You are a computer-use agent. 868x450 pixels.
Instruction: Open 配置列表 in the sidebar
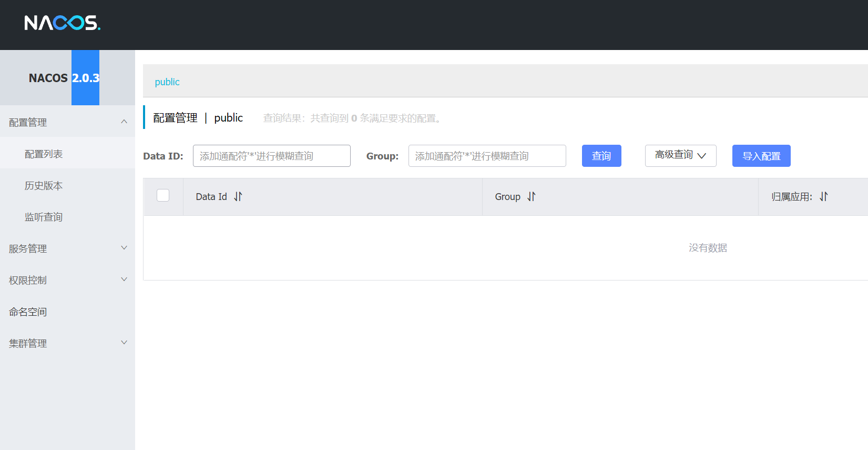[x=44, y=154]
